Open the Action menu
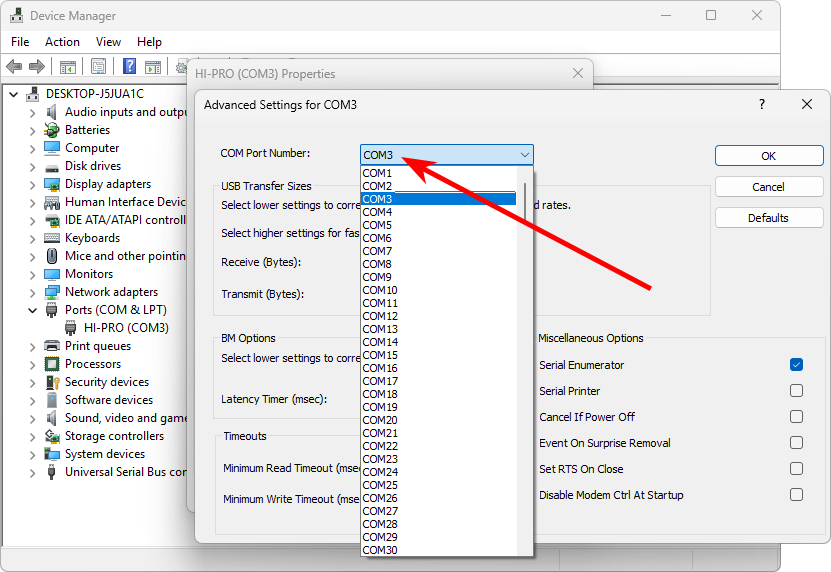Viewport: 831px width, 572px height. pyautogui.click(x=62, y=42)
